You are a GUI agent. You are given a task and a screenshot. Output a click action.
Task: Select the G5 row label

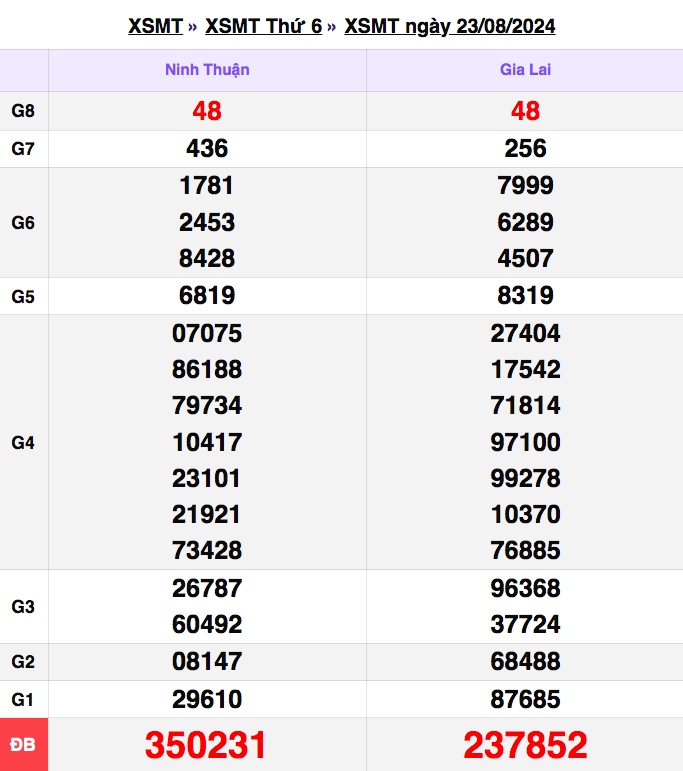click(x=23, y=297)
